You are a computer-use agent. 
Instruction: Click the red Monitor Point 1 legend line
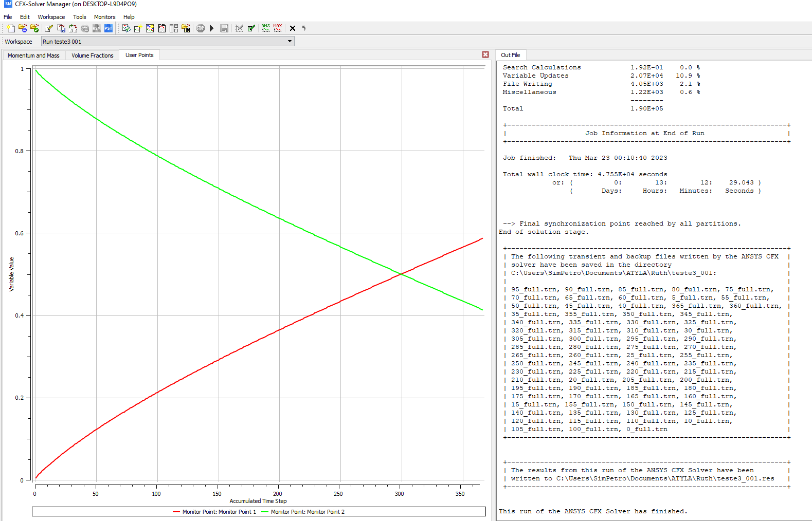176,512
